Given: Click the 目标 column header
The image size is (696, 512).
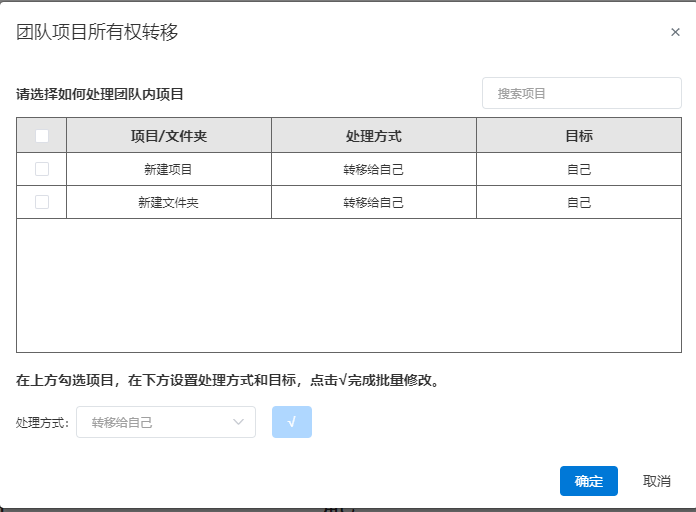Looking at the screenshot, I should [579, 136].
